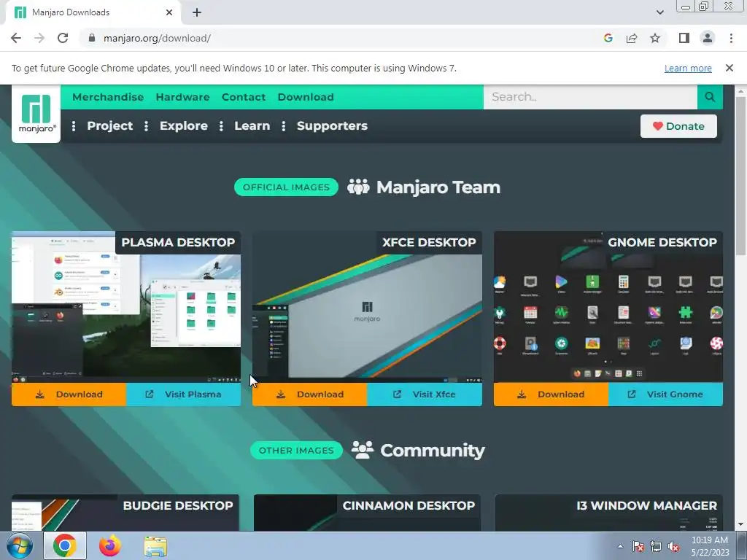
Task: Click the site lock icon
Action: [x=92, y=38]
